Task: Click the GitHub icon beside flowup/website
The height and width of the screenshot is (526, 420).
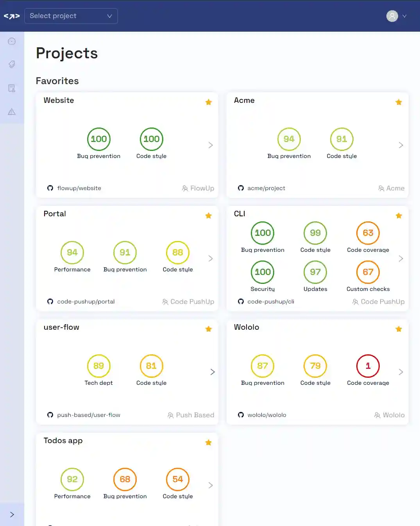Action: click(x=50, y=188)
